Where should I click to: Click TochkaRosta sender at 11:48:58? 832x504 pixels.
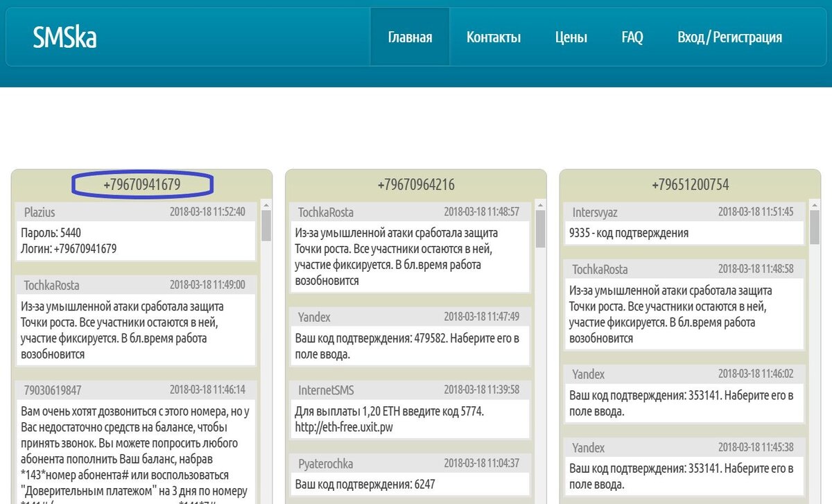pyautogui.click(x=600, y=269)
